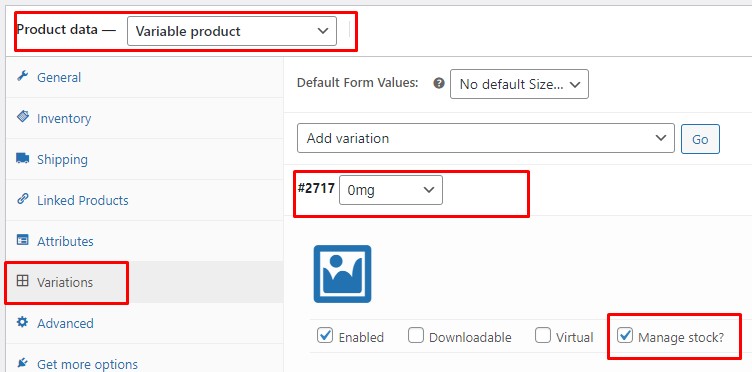Viewport: 752px width, 372px height.
Task: Click the Advanced gear icon
Action: point(23,322)
